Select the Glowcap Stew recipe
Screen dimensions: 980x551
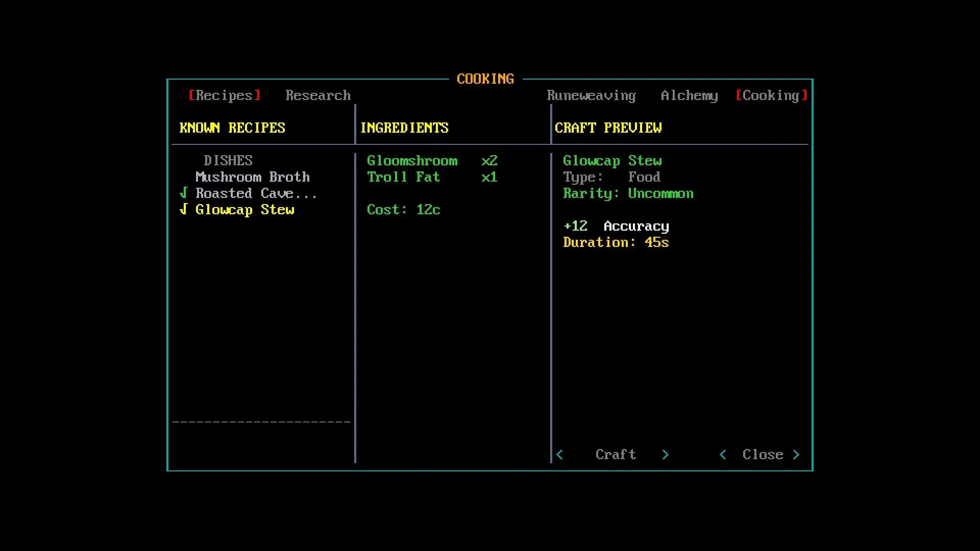[245, 210]
